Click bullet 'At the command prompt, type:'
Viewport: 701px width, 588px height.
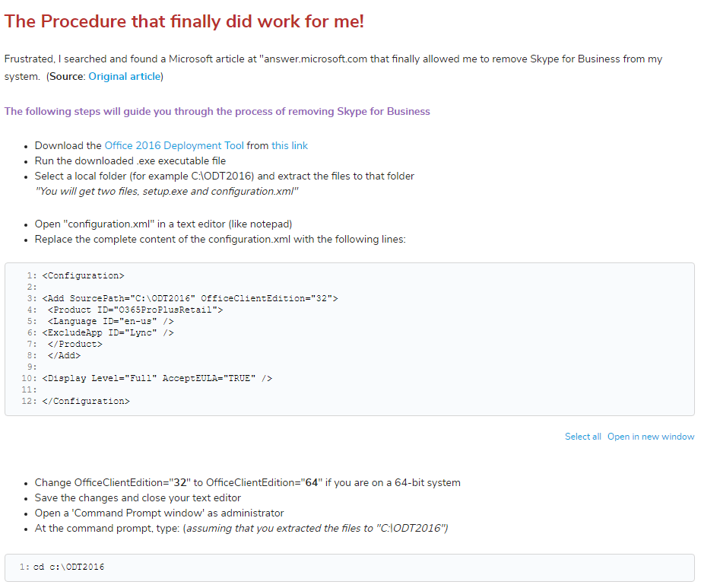(242, 529)
